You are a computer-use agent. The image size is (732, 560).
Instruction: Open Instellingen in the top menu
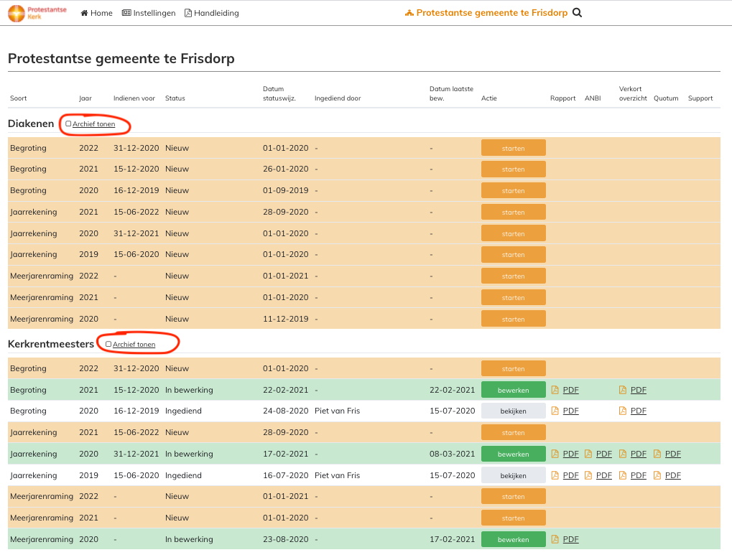[149, 13]
